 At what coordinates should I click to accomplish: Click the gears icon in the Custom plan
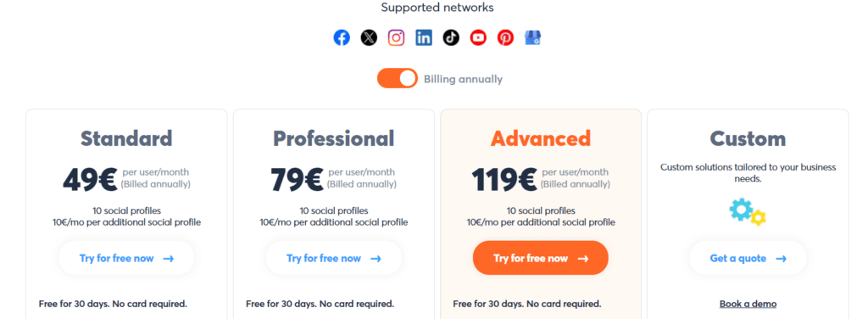(x=748, y=213)
